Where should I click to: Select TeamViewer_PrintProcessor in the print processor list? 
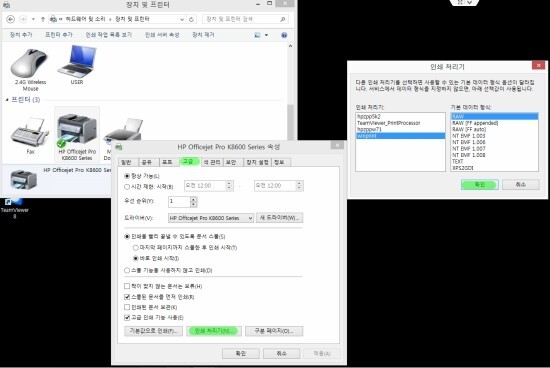388,123
